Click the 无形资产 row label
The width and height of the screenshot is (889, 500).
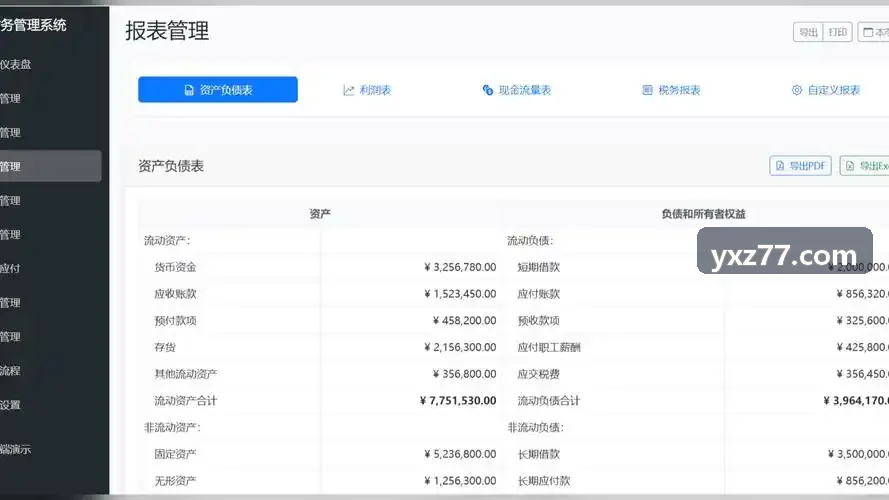tap(175, 480)
